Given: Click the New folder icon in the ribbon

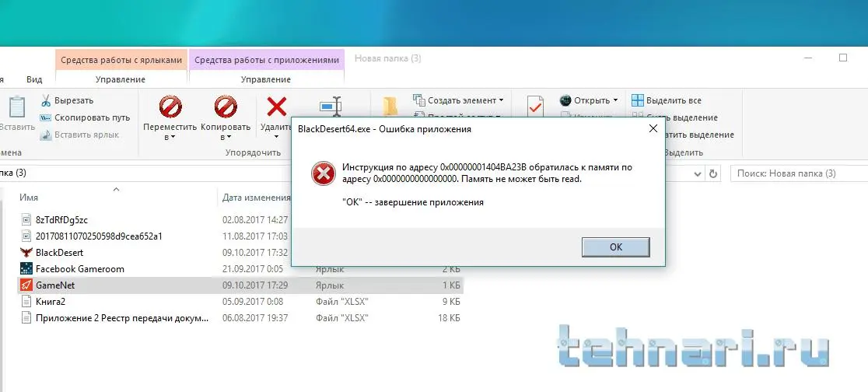Looking at the screenshot, I should (x=390, y=107).
